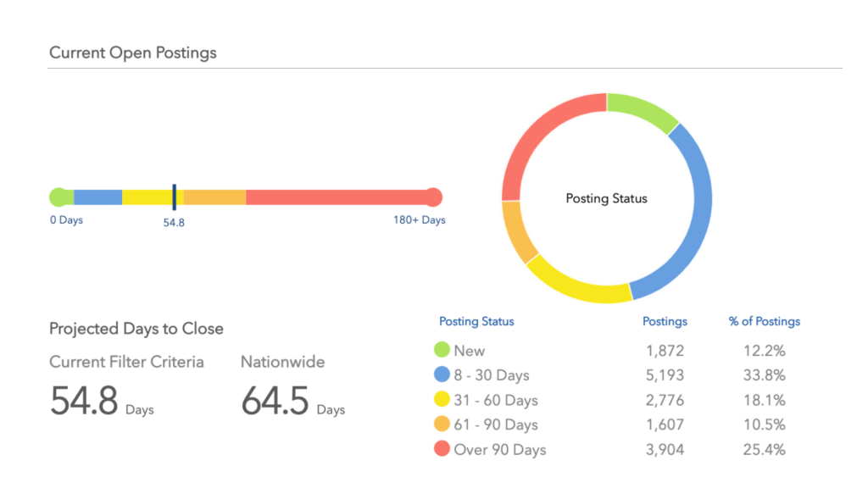Click the orange section of the days bar
868x488 pixels.
214,197
